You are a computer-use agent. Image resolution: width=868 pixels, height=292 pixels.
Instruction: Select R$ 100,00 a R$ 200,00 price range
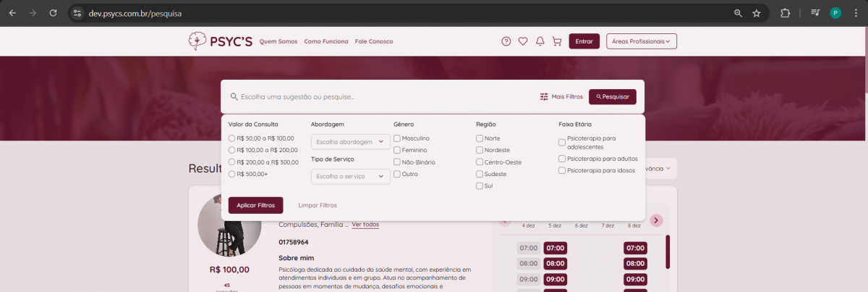pos(231,150)
